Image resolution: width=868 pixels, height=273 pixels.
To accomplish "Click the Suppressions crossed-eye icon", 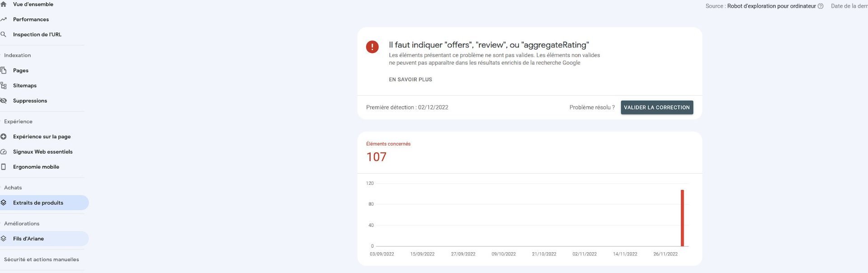I will tap(4, 101).
